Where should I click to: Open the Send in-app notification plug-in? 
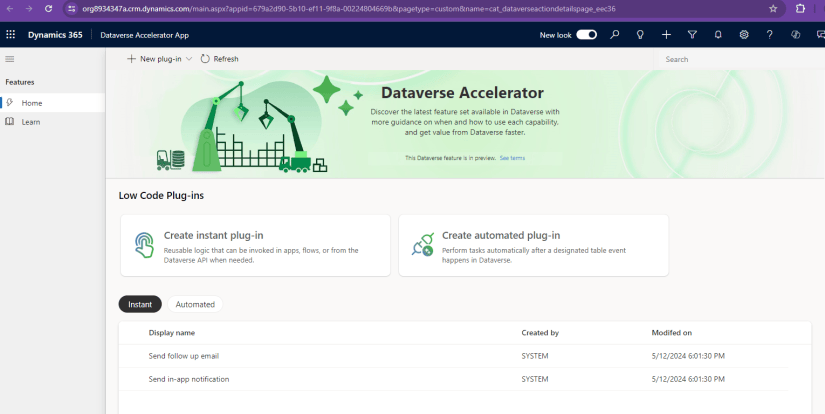[189, 379]
